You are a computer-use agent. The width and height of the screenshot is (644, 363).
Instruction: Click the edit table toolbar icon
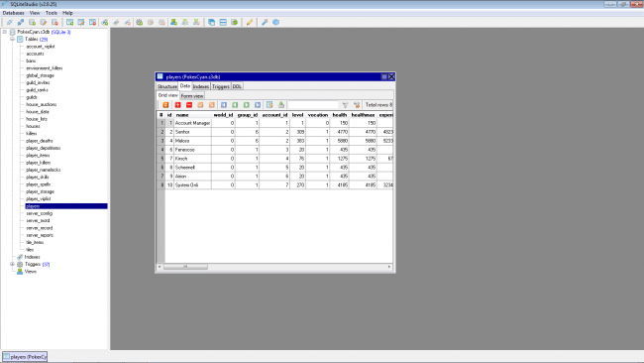click(81, 22)
